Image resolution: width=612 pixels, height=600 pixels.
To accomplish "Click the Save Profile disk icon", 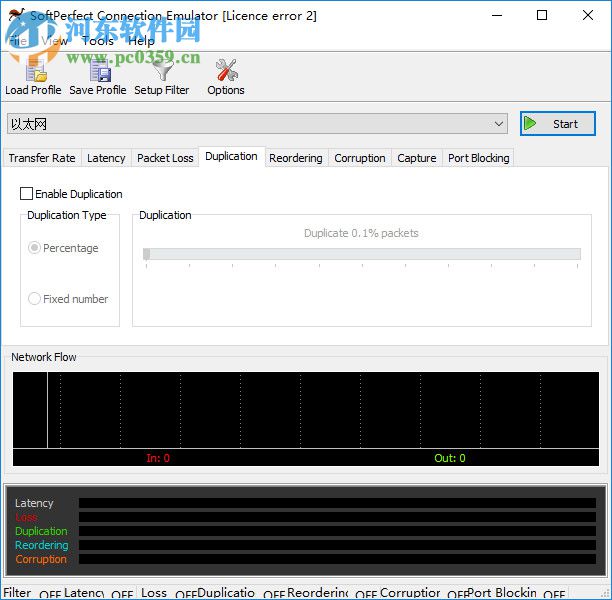I will point(100,71).
